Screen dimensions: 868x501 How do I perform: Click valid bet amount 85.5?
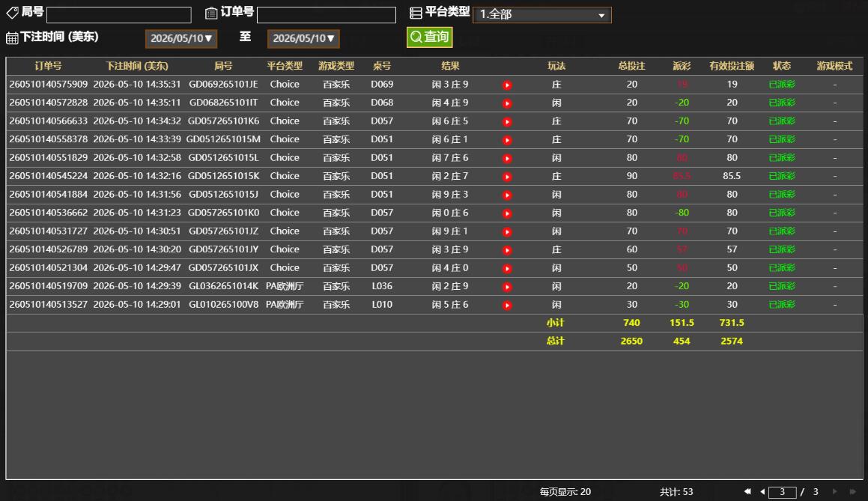(x=732, y=176)
